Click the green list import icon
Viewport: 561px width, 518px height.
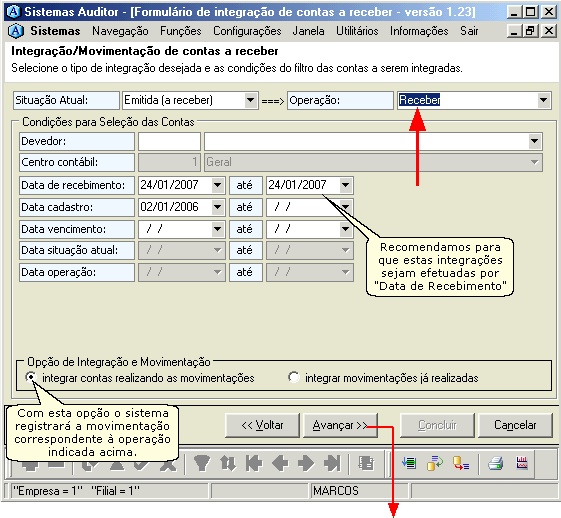coord(409,463)
